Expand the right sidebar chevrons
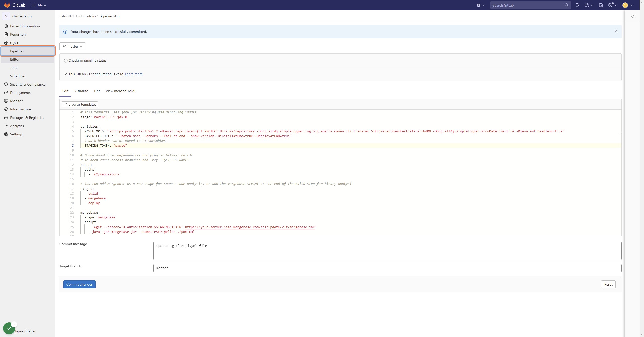This screenshot has height=337, width=644. 632,16
